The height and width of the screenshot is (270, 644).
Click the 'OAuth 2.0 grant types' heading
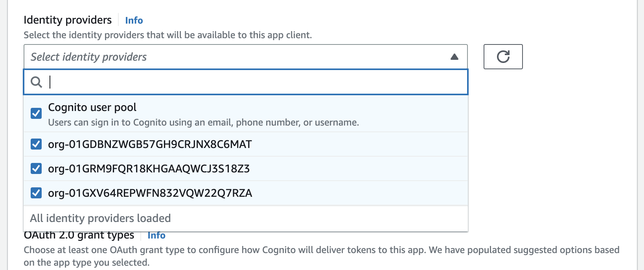[79, 236]
